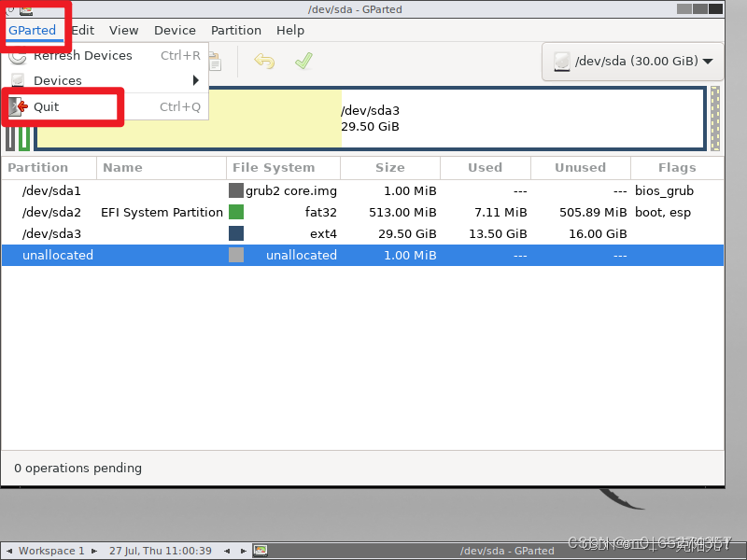The height and width of the screenshot is (560, 747).
Task: Click the Flags column header
Action: (677, 168)
